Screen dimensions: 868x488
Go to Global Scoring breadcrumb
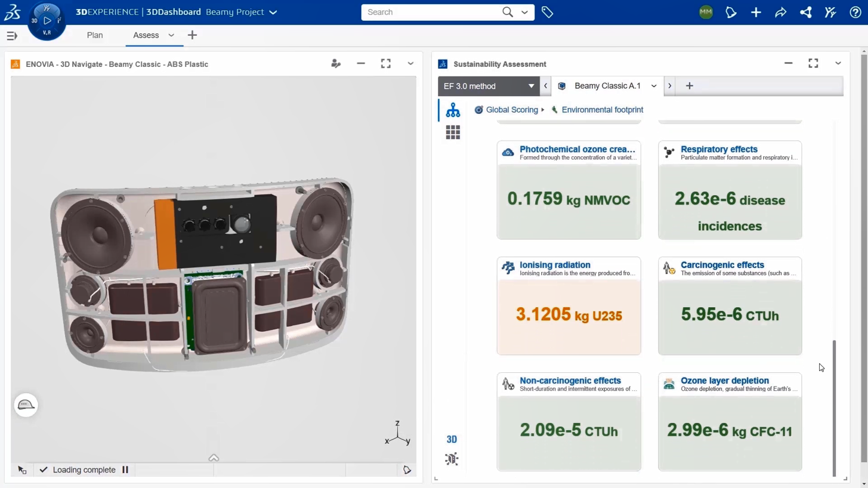point(511,110)
